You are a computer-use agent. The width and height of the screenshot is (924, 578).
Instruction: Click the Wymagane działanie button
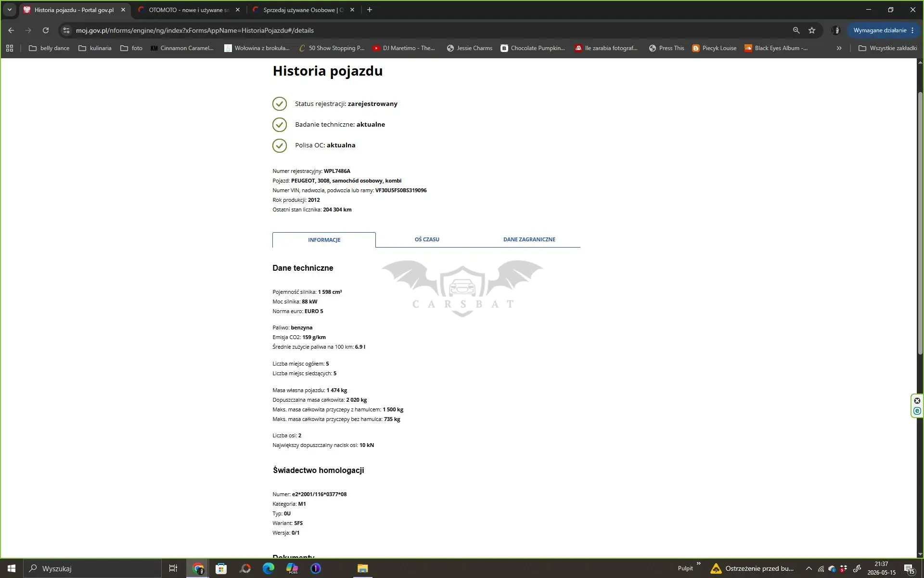pyautogui.click(x=884, y=30)
